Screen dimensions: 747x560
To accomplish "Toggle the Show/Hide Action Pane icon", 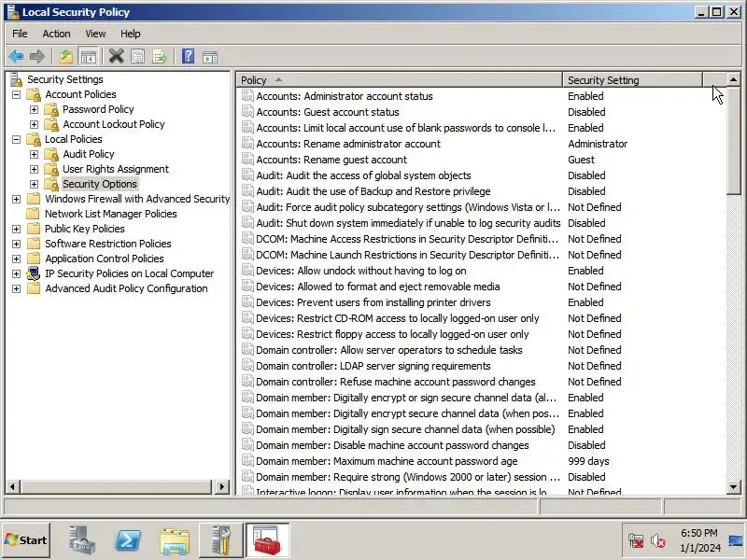I will tap(210, 57).
